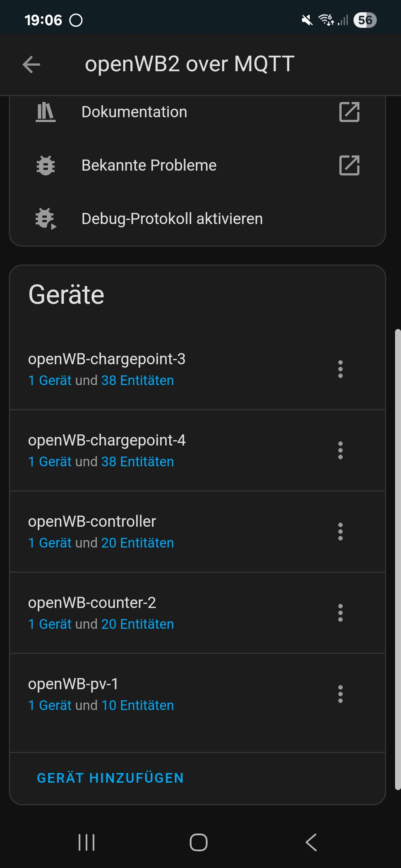
Task: Open the Bekannte Probleme entry
Action: click(x=149, y=165)
